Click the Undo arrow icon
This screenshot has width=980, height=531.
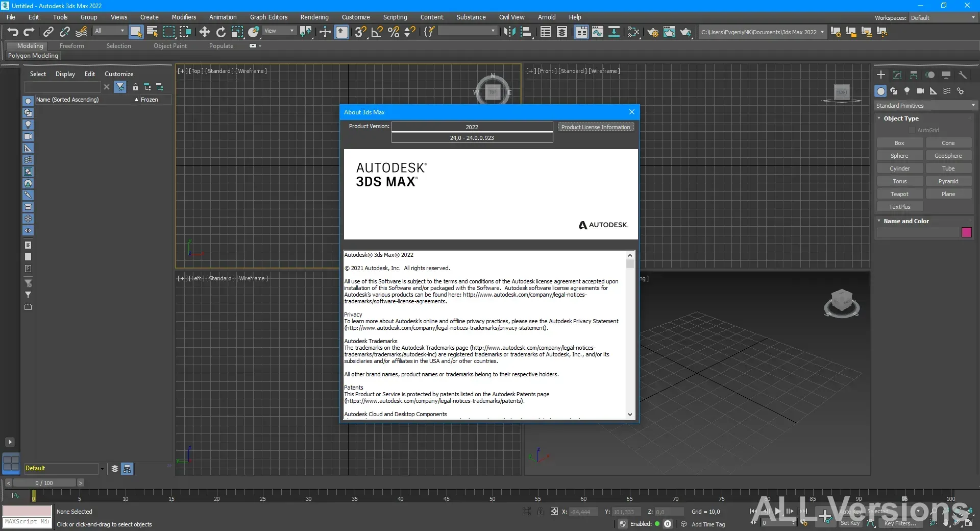13,32
